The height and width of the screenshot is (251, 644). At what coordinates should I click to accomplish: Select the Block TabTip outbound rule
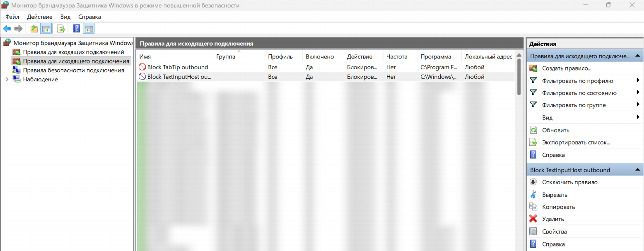point(178,67)
